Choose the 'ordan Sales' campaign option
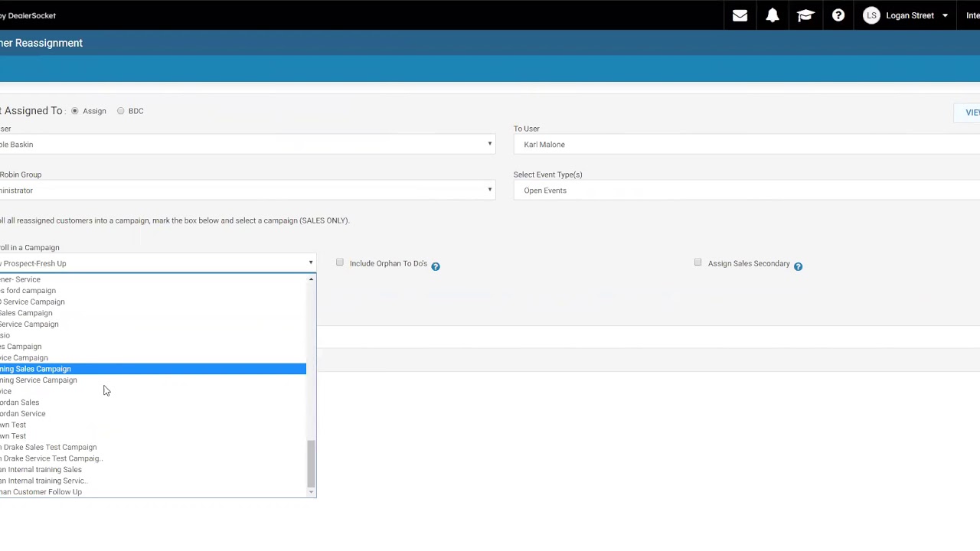The image size is (980, 551). tap(153, 403)
